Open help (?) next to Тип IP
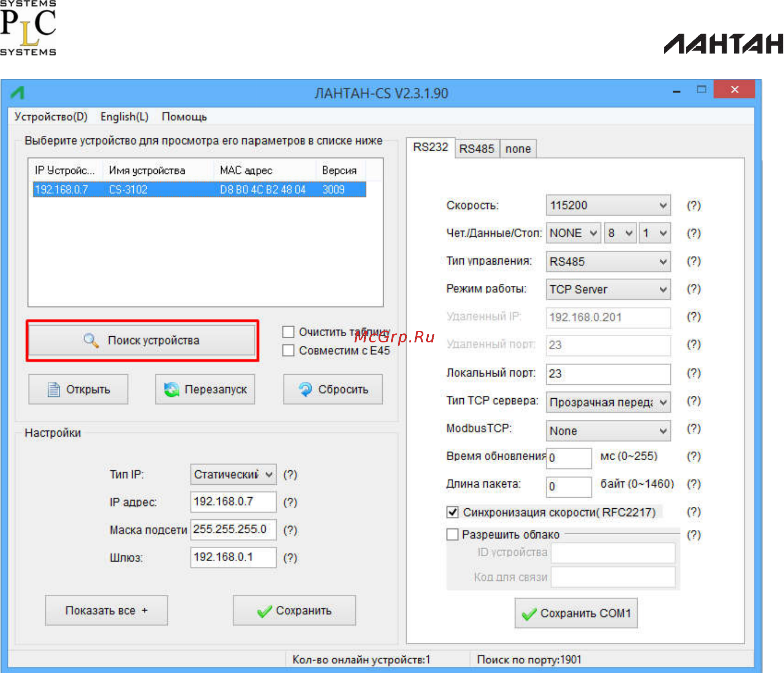784x673 pixels. (290, 474)
